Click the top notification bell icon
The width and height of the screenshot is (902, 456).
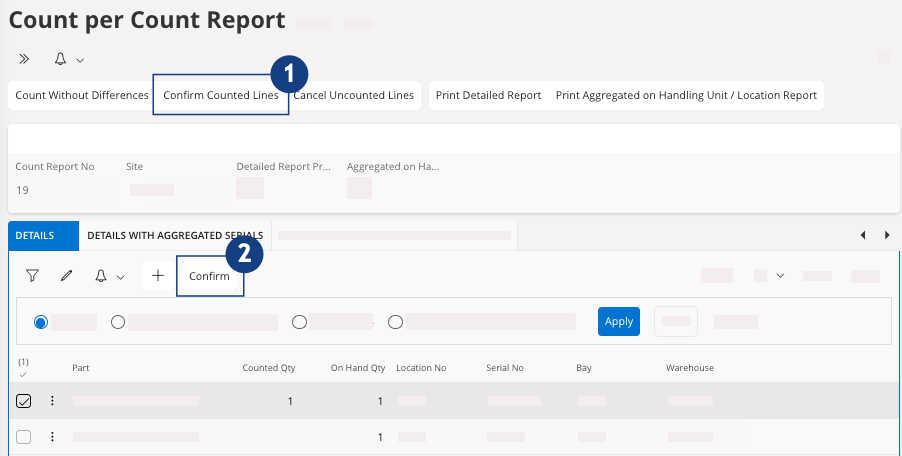click(x=60, y=59)
